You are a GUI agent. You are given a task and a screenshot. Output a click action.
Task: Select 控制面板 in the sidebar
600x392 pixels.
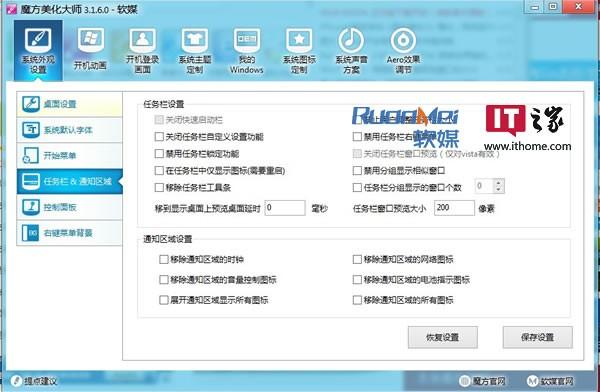[x=70, y=207]
